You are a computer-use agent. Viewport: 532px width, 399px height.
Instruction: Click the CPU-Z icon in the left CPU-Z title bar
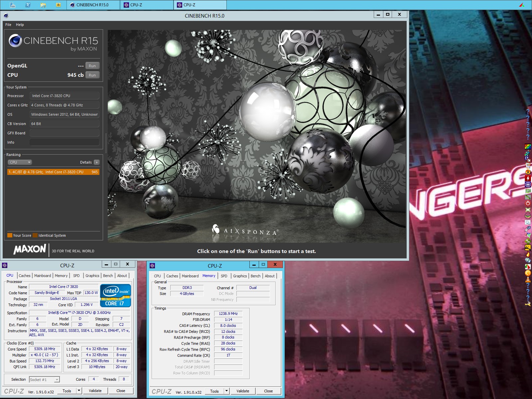tap(5, 265)
